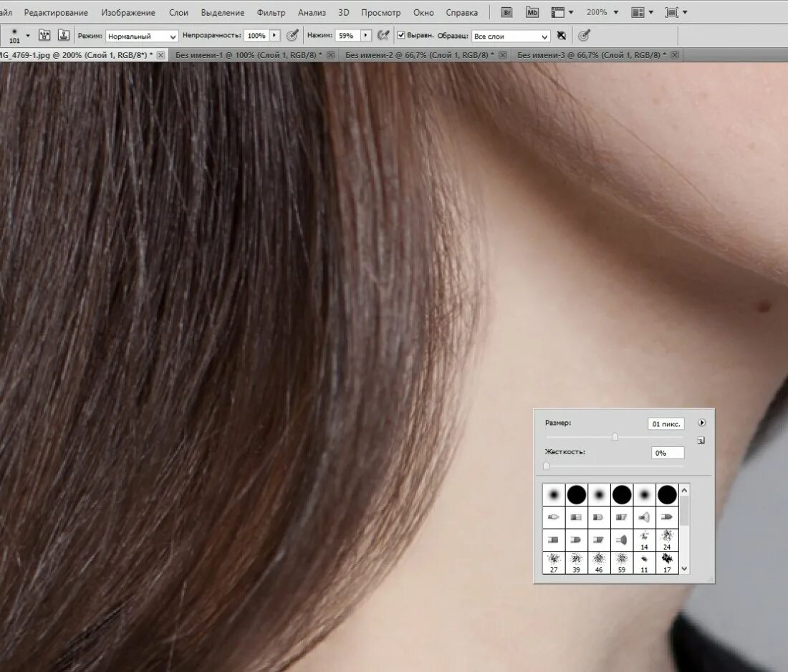This screenshot has width=788, height=672.
Task: Click the Размер size slider handle
Action: pos(615,437)
